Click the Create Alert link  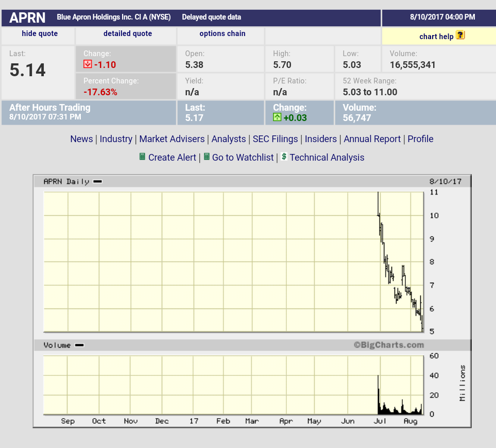pos(172,158)
